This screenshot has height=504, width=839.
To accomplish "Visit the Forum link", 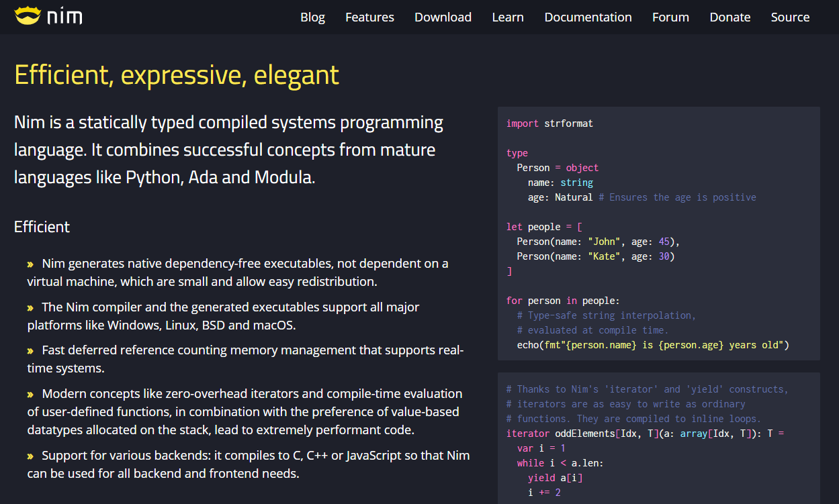I will [670, 17].
